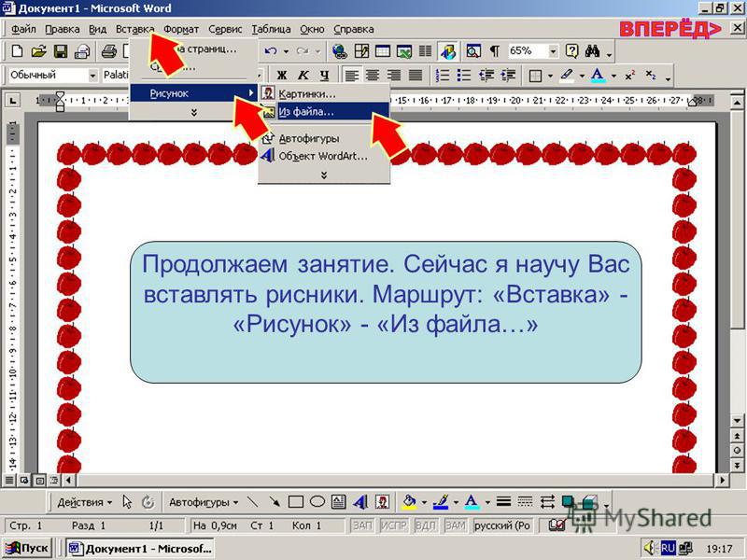Viewport: 747px width, 560px height.
Task: Open the Файл menu
Action: (23, 29)
